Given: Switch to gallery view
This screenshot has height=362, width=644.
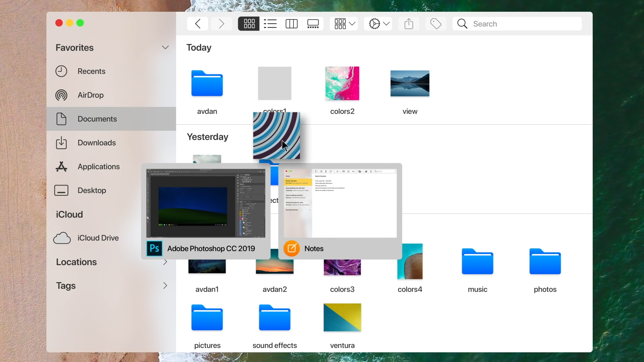Looking at the screenshot, I should pos(313,24).
